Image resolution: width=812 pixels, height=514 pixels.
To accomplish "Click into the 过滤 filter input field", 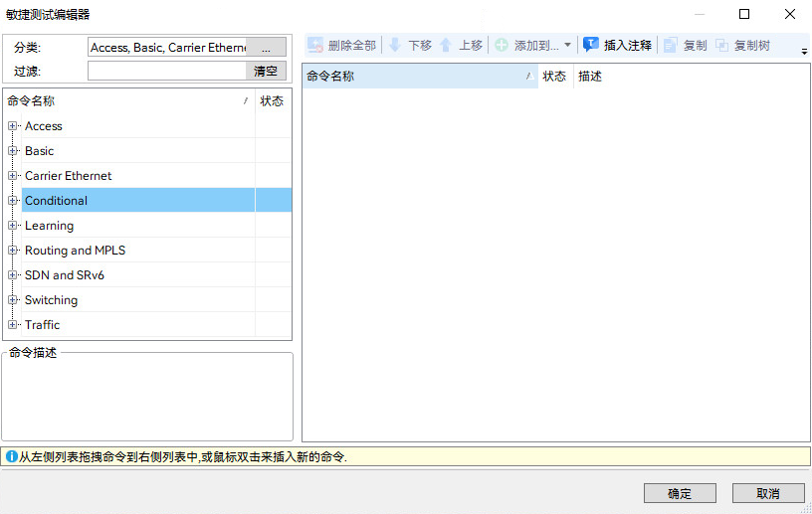I will point(166,71).
